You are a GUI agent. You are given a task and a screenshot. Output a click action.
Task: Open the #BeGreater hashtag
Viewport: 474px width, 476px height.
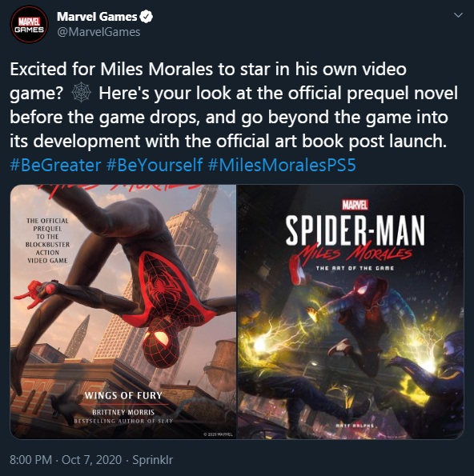(x=55, y=166)
